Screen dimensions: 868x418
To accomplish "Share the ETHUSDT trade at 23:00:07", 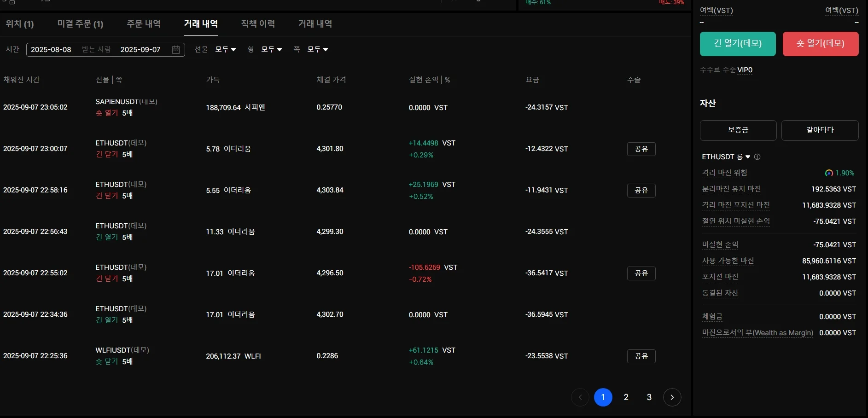I will pyautogui.click(x=641, y=149).
